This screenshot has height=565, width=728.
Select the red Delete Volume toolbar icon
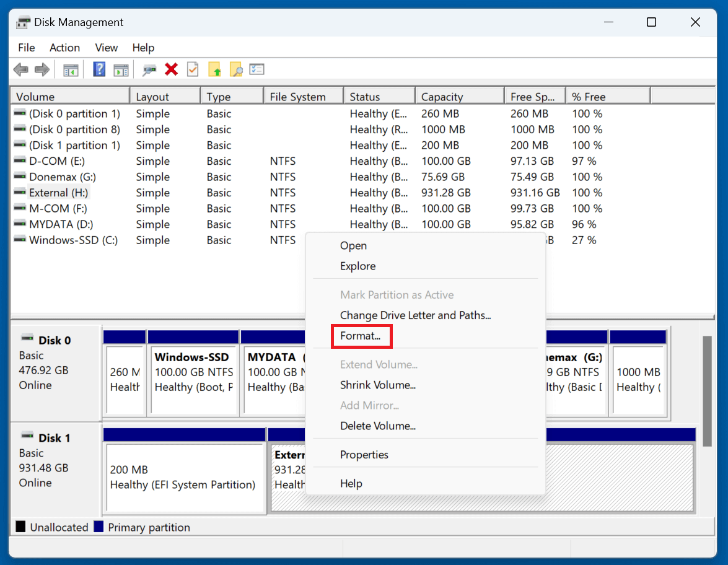(170, 69)
